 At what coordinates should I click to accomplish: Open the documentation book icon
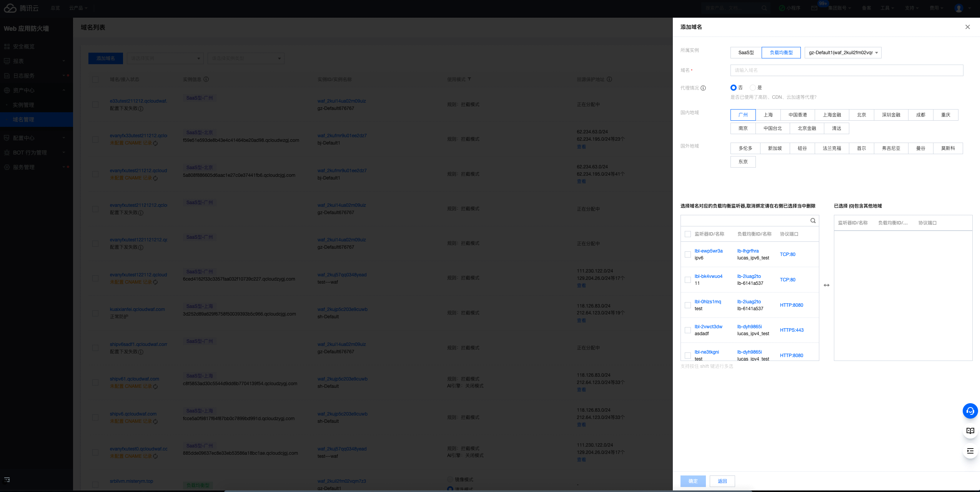pos(970,431)
